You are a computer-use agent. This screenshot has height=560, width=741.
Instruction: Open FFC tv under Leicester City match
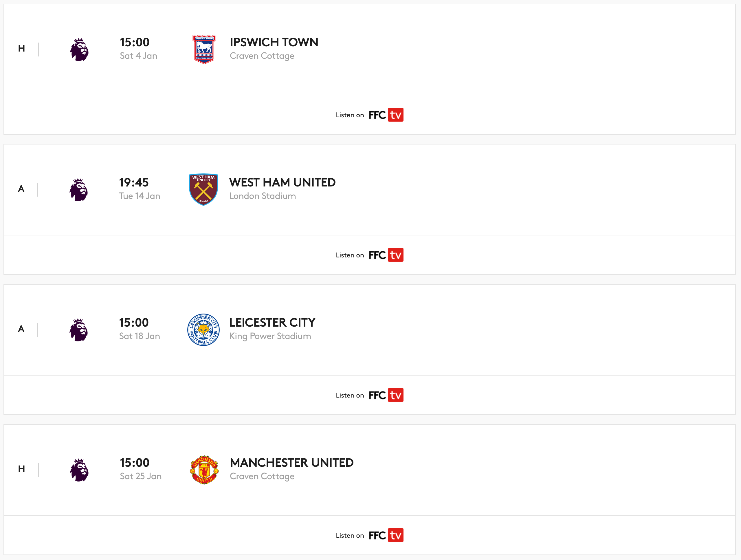pyautogui.click(x=386, y=395)
